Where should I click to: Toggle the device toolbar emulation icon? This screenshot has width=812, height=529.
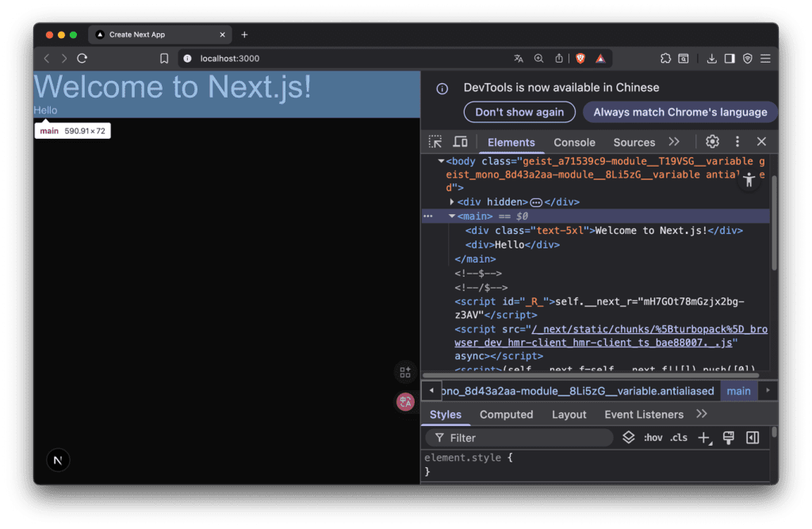460,142
